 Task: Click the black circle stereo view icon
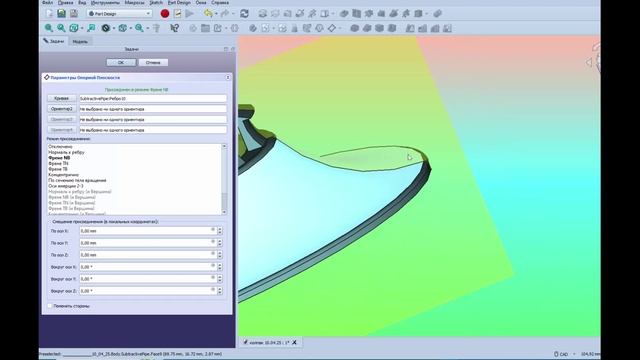[x=106, y=28]
